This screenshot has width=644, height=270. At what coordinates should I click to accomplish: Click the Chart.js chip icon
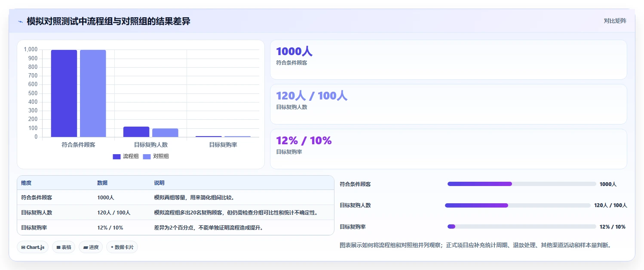(x=23, y=247)
